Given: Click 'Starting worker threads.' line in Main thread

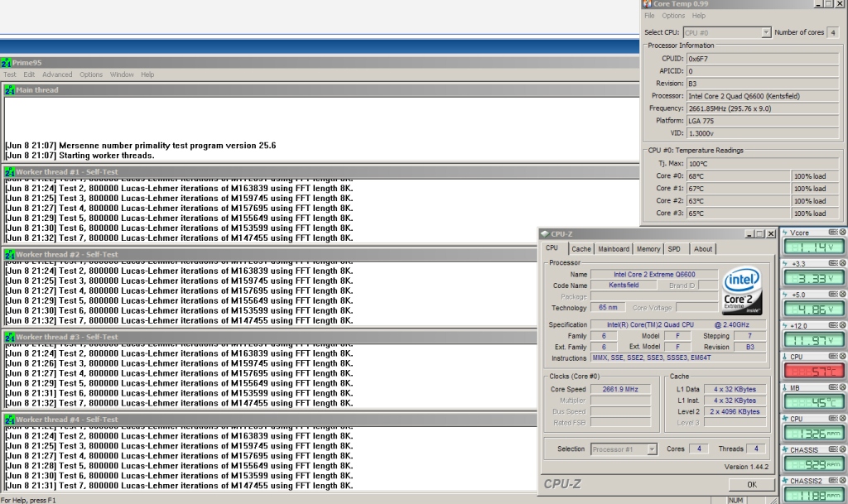Looking at the screenshot, I should tap(79, 155).
